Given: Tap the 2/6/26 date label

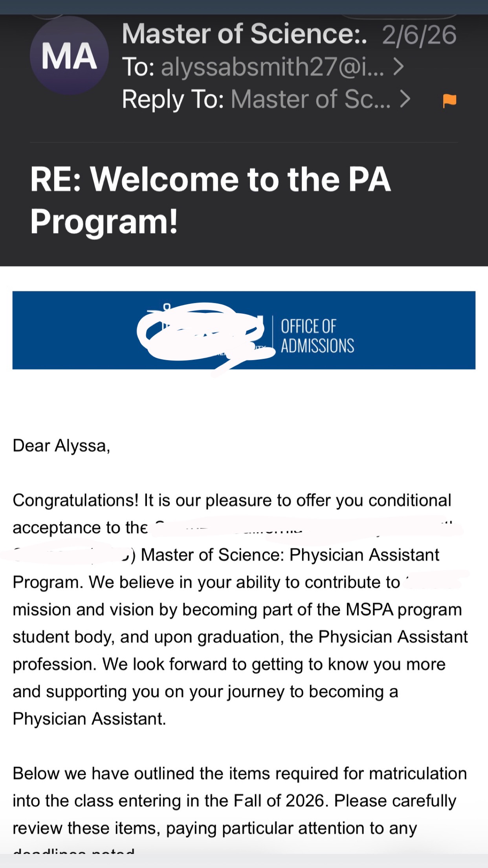Looking at the screenshot, I should point(419,35).
